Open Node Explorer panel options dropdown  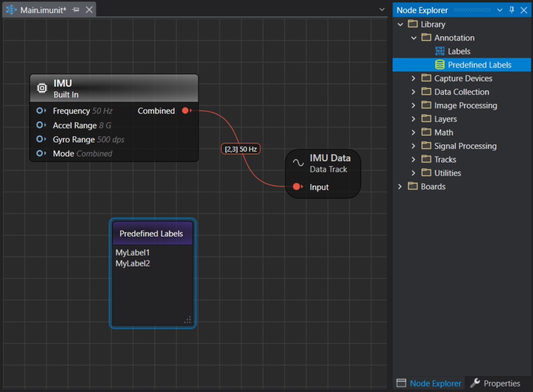[x=500, y=10]
